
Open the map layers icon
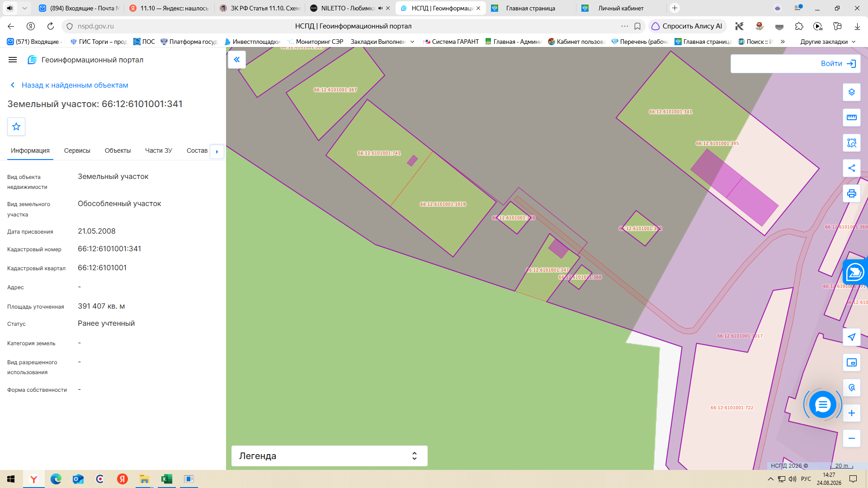click(x=851, y=92)
